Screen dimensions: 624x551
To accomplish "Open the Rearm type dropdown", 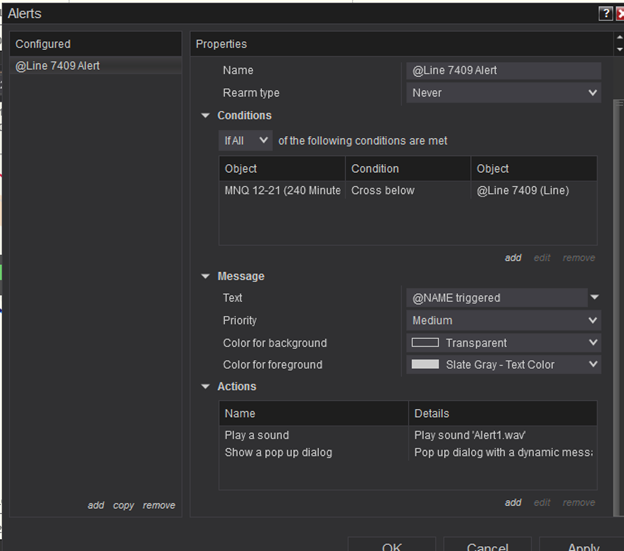I will (504, 93).
